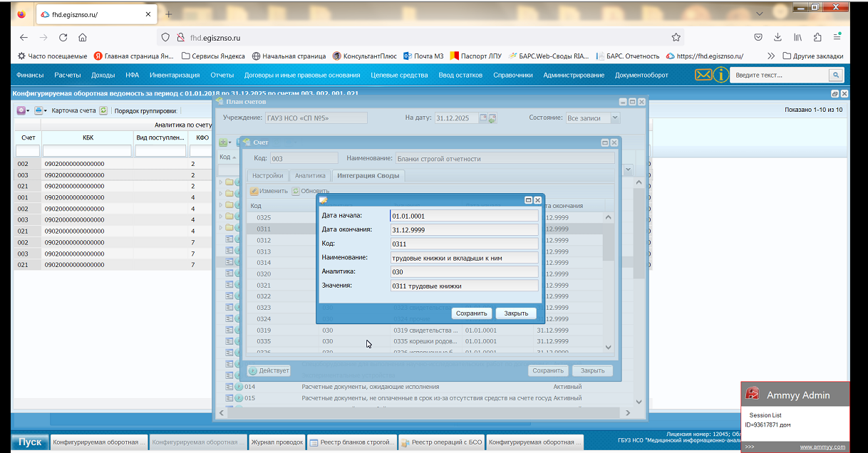Screen dimensions: 868x453
Task: Expand the printer dropdown arrow in report toolbar
Action: (46, 110)
